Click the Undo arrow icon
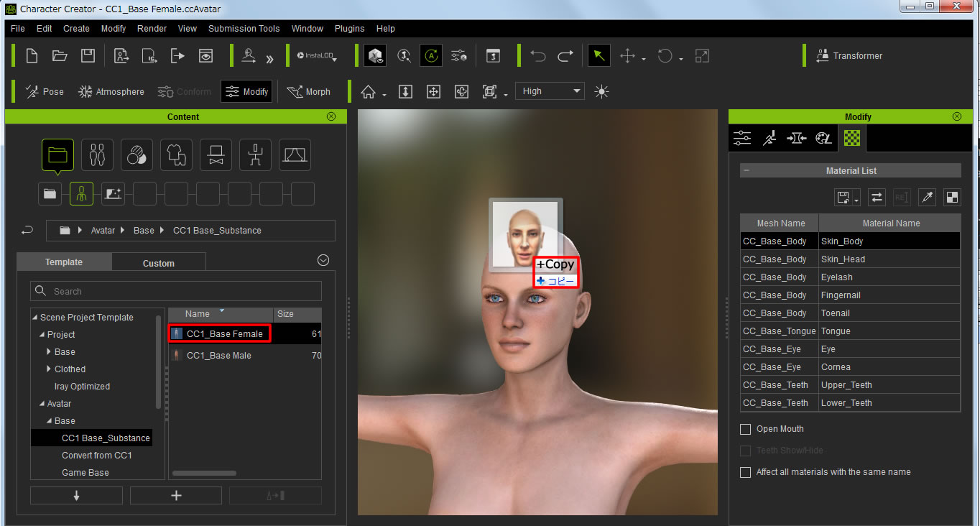 [x=538, y=56]
